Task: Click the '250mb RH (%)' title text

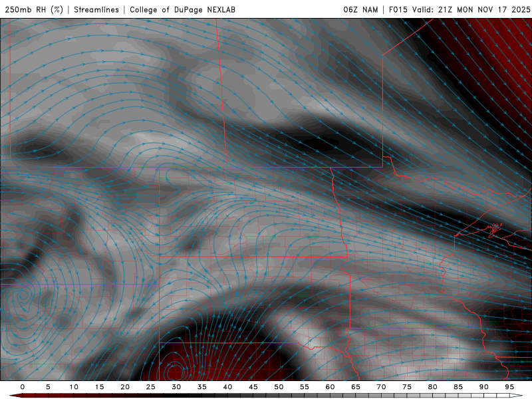Action: 34,9
